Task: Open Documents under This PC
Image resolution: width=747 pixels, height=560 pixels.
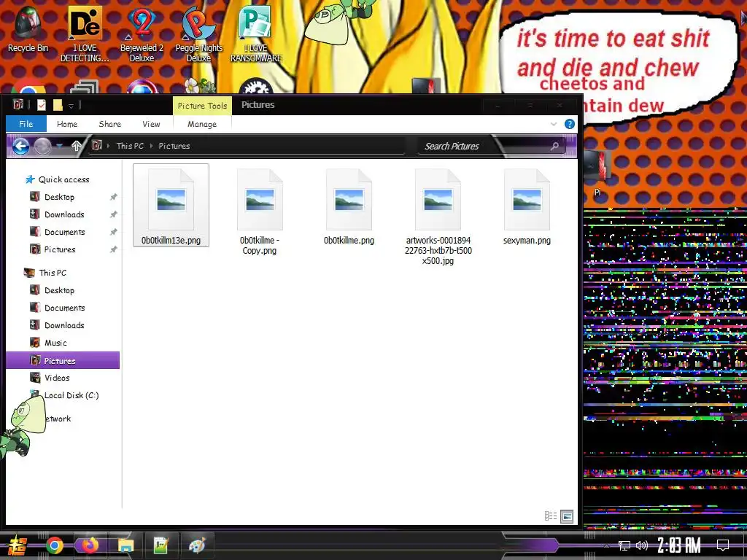Action: 64,308
